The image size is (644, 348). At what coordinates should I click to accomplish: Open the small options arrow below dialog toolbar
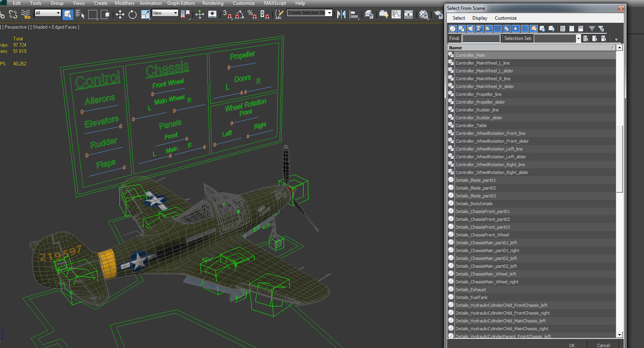616,40
